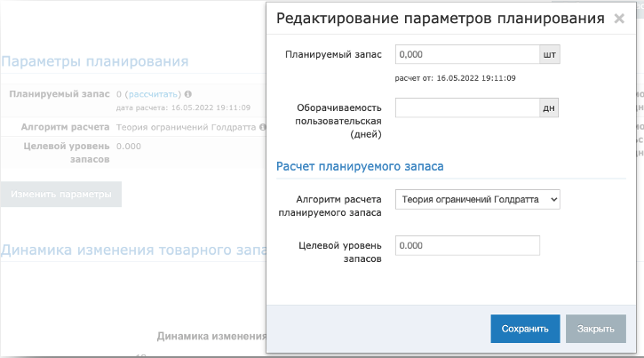The image size is (644, 358).
Task: Click the Сохранить button
Action: [525, 329]
